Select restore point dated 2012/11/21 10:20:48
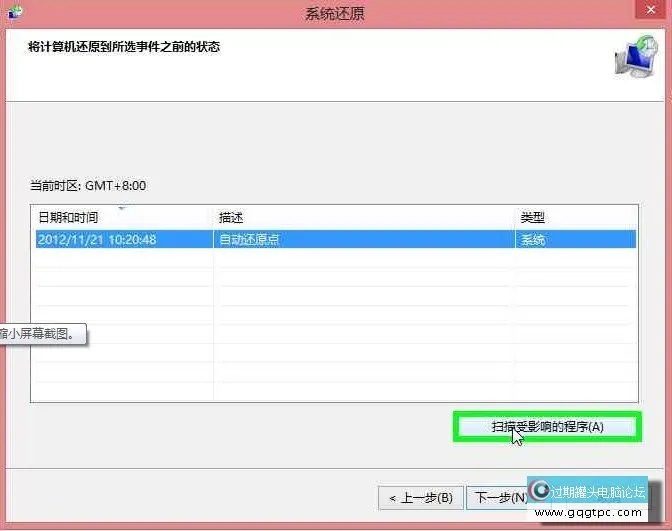 tap(336, 239)
